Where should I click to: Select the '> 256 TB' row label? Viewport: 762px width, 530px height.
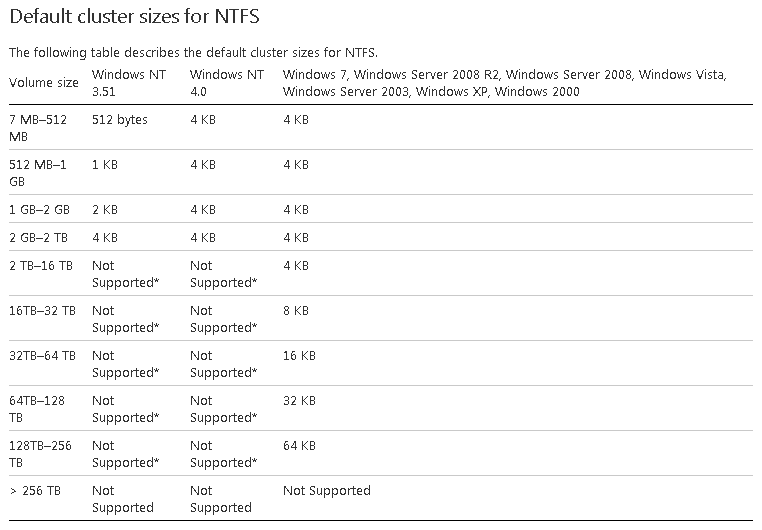click(x=35, y=491)
